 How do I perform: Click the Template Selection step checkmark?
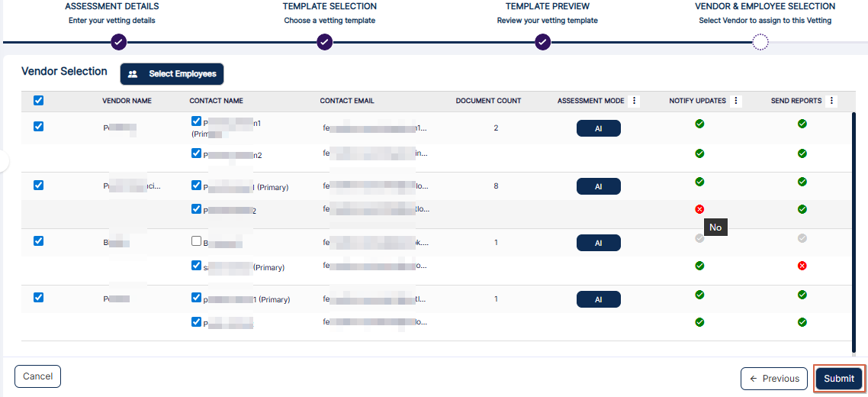[x=324, y=42]
